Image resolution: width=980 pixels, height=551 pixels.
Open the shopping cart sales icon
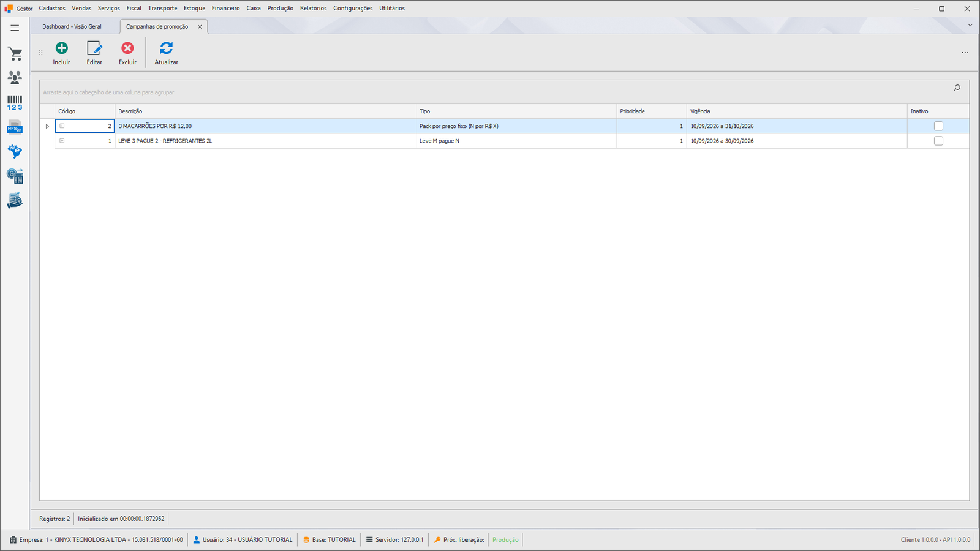pos(15,54)
